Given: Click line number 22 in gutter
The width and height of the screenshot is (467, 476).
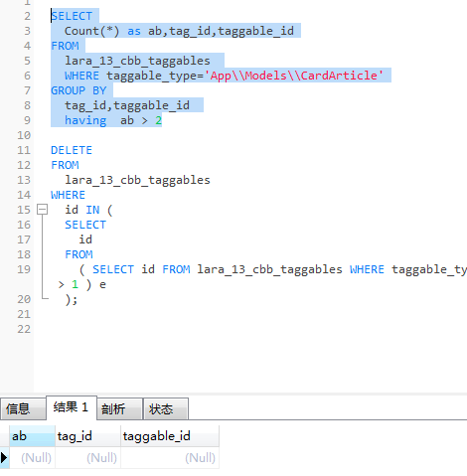Looking at the screenshot, I should click(x=24, y=329).
